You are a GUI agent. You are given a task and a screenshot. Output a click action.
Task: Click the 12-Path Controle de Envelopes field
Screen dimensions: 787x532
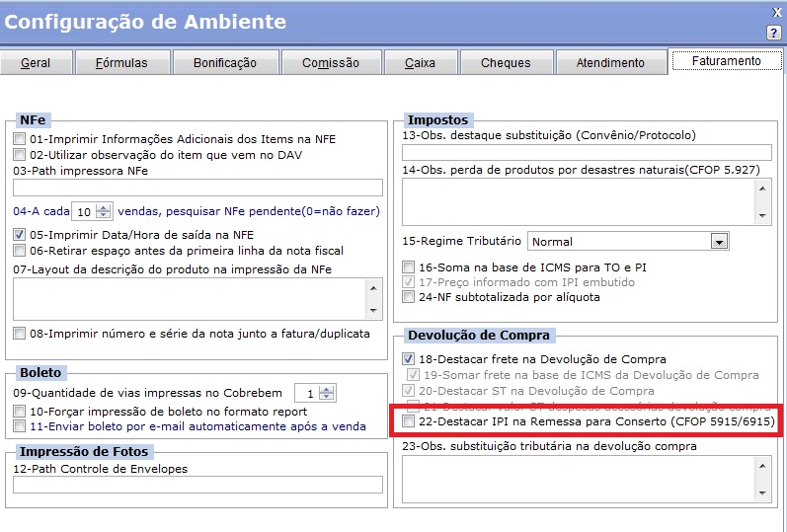pyautogui.click(x=197, y=485)
